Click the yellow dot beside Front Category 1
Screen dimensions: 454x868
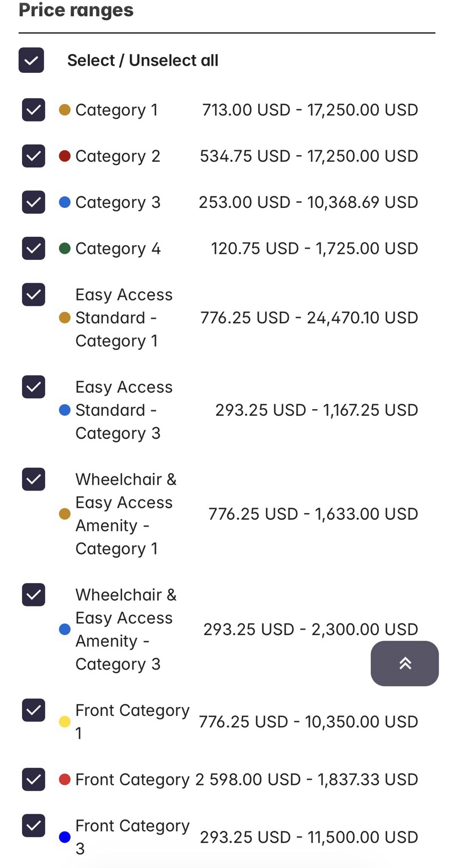tap(64, 722)
